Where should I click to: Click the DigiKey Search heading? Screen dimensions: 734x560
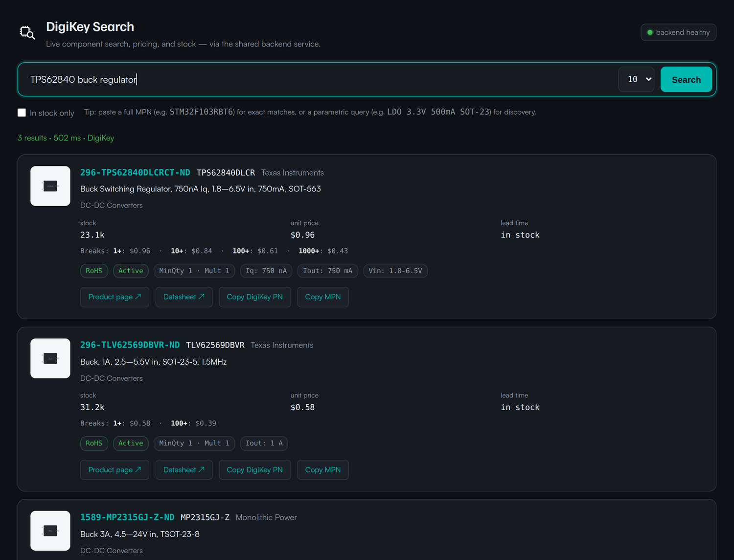click(90, 27)
